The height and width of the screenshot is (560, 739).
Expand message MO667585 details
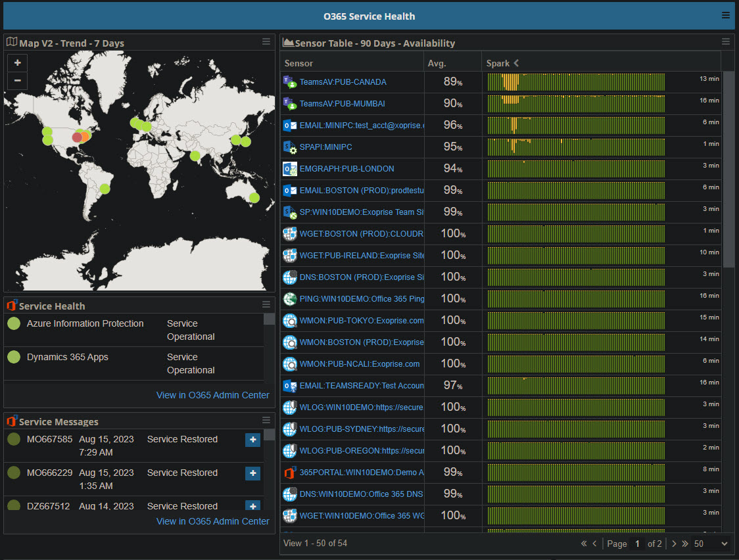(x=252, y=440)
